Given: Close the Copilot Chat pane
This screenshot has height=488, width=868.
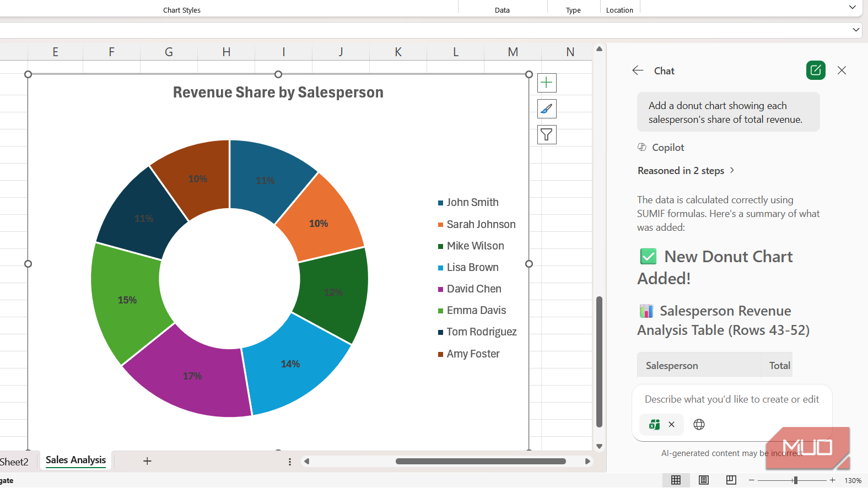Looking at the screenshot, I should [842, 71].
